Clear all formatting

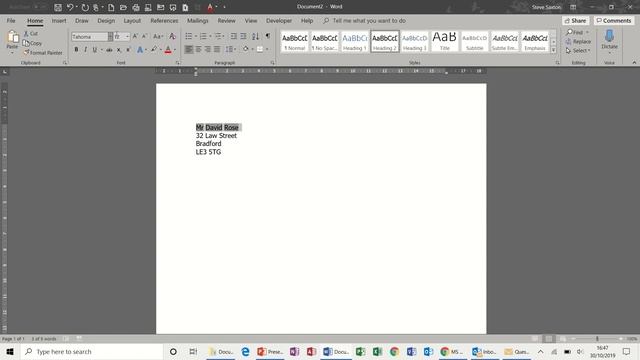tap(172, 36)
